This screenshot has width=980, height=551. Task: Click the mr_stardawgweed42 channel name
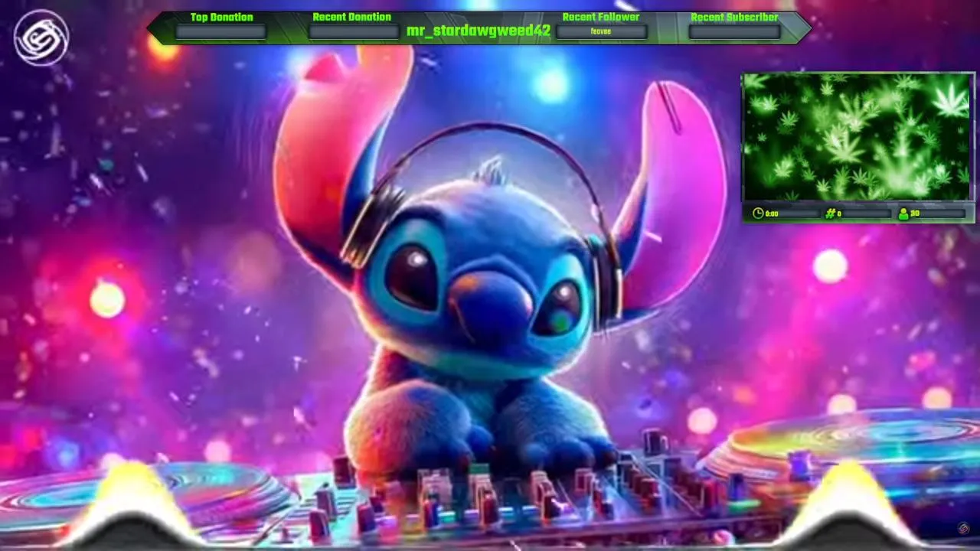click(479, 31)
